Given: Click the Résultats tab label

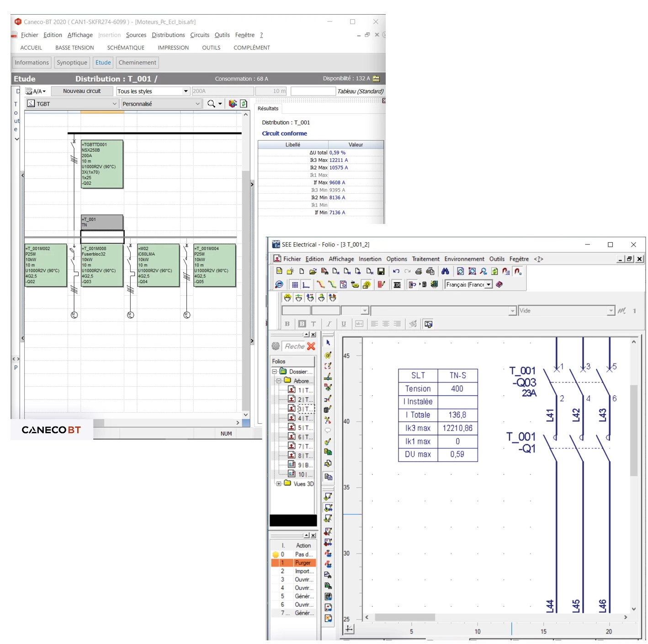Looking at the screenshot, I should (x=268, y=109).
